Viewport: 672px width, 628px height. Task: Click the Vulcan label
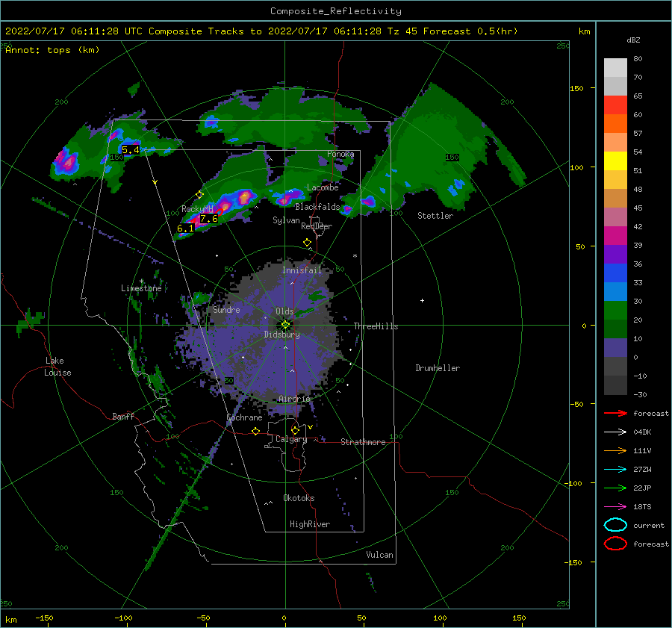[x=379, y=554]
